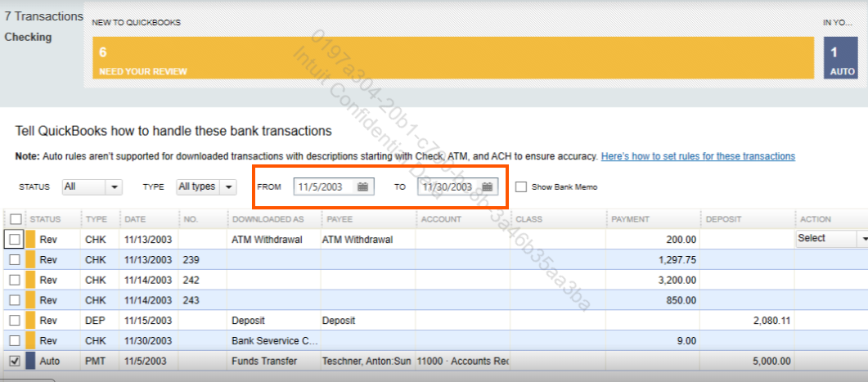Viewport: 868px width, 382px height.
Task: Select the Bank Severvice C... description cell
Action: tap(274, 341)
